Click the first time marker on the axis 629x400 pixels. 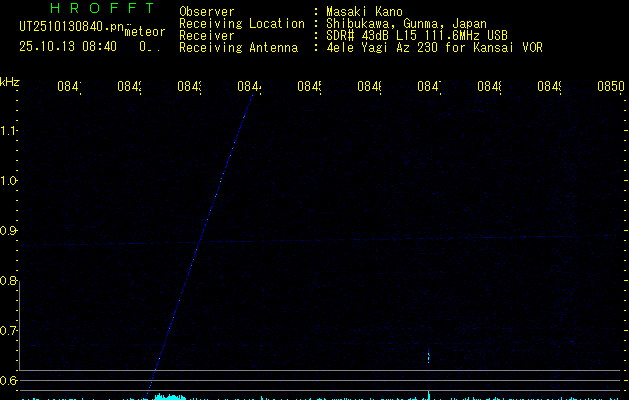tap(68, 88)
